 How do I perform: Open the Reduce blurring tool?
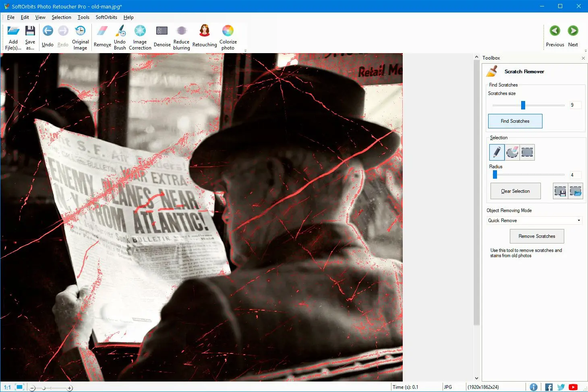pos(182,31)
